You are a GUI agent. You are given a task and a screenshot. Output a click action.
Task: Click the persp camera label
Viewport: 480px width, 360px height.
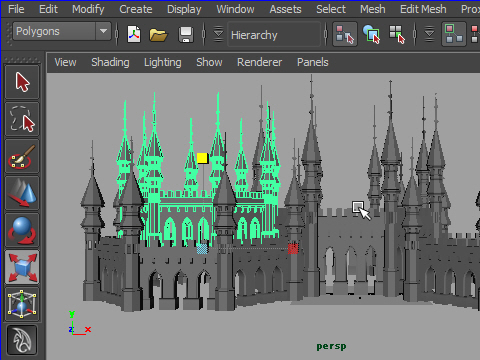(x=331, y=347)
